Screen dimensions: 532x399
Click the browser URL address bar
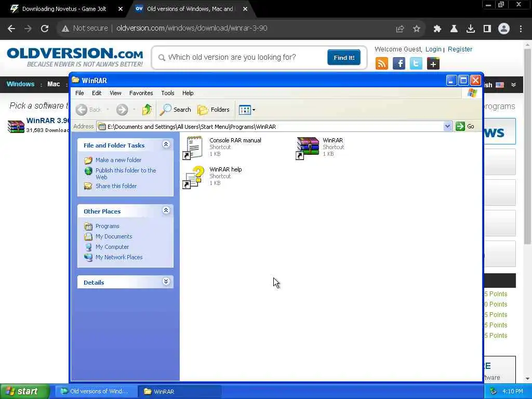coord(192,29)
